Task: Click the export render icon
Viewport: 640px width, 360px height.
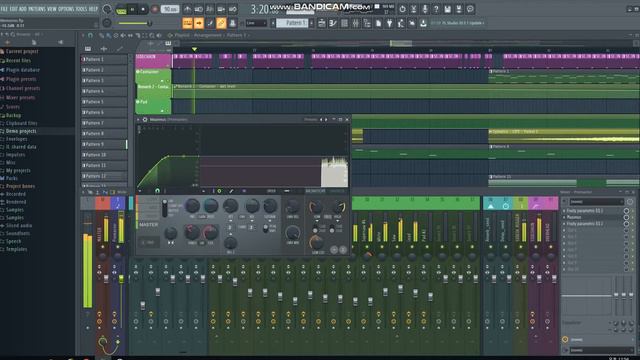Action: coord(459,9)
